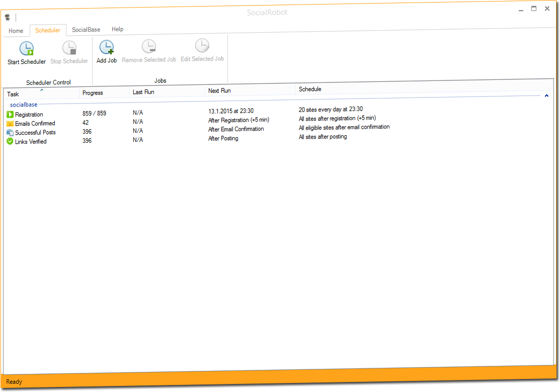This screenshot has height=392, width=560.
Task: Click the Emails Confirmed envelope icon
Action: [10, 124]
